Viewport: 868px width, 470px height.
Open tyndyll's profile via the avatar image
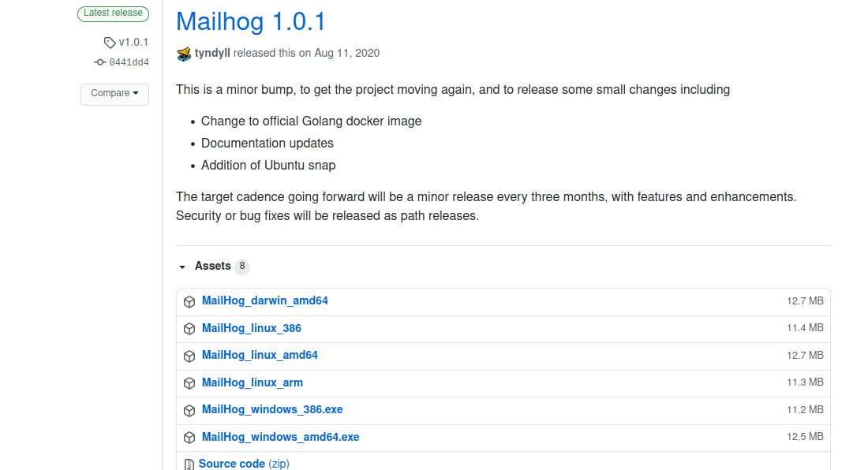pos(183,54)
